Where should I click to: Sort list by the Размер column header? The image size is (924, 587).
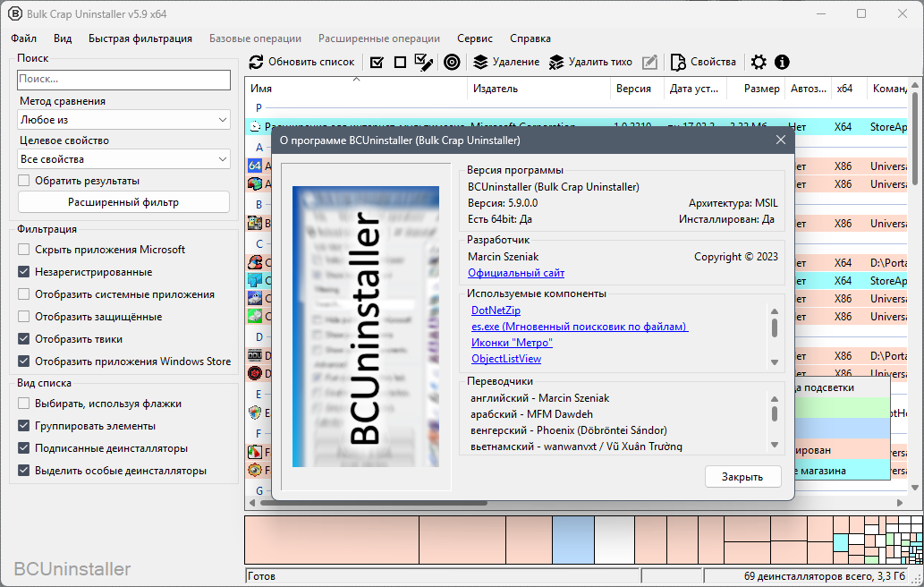click(x=756, y=89)
